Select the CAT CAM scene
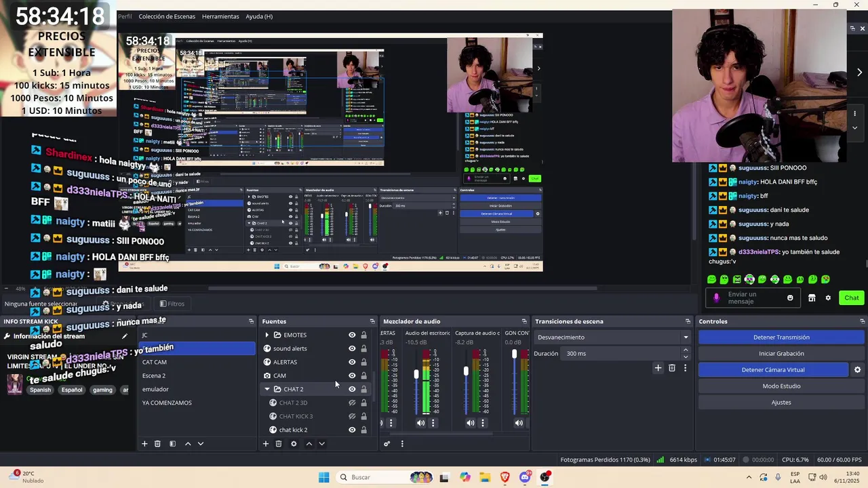The height and width of the screenshot is (488, 868). coord(197,362)
